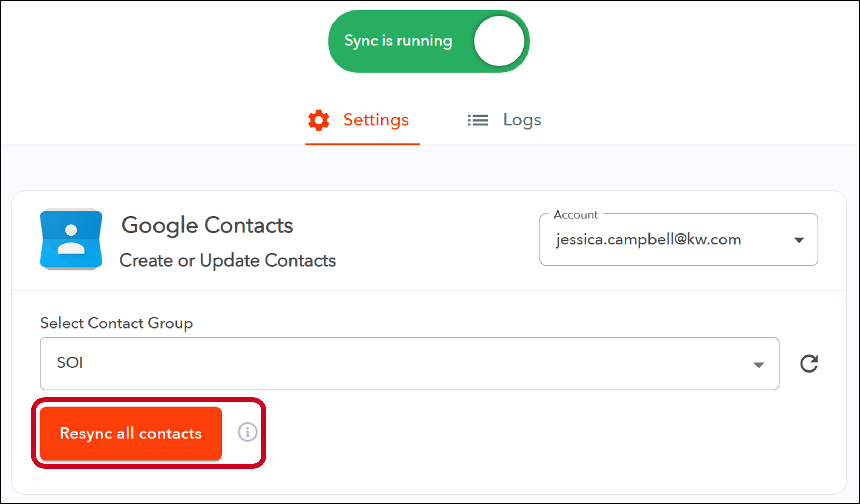The width and height of the screenshot is (860, 504).
Task: Click the 'Sync is running' label text
Action: click(398, 41)
